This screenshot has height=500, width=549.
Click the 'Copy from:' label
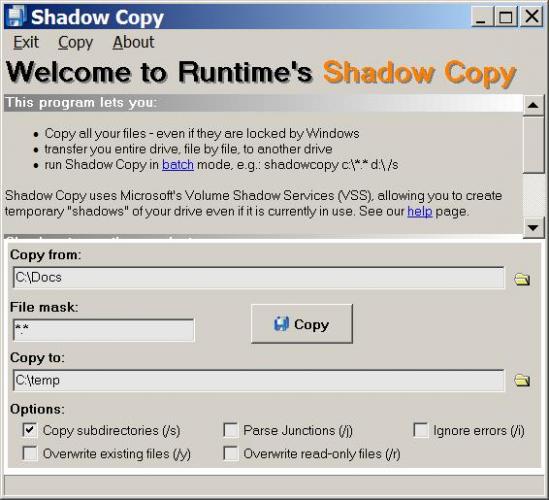pyautogui.click(x=46, y=255)
